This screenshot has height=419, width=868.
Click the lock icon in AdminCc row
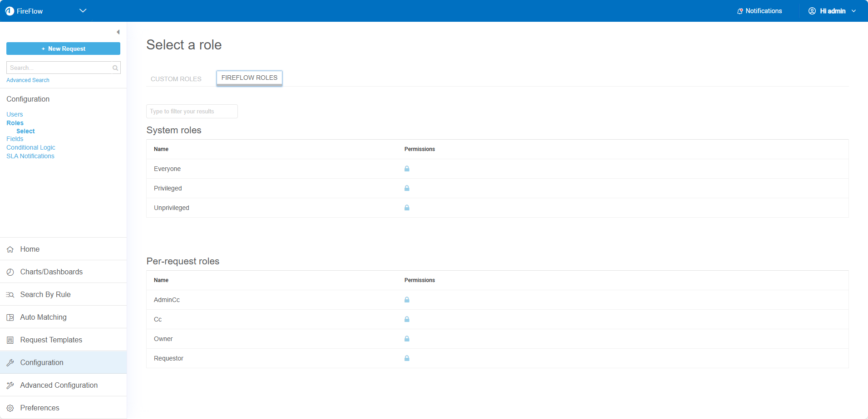(407, 300)
